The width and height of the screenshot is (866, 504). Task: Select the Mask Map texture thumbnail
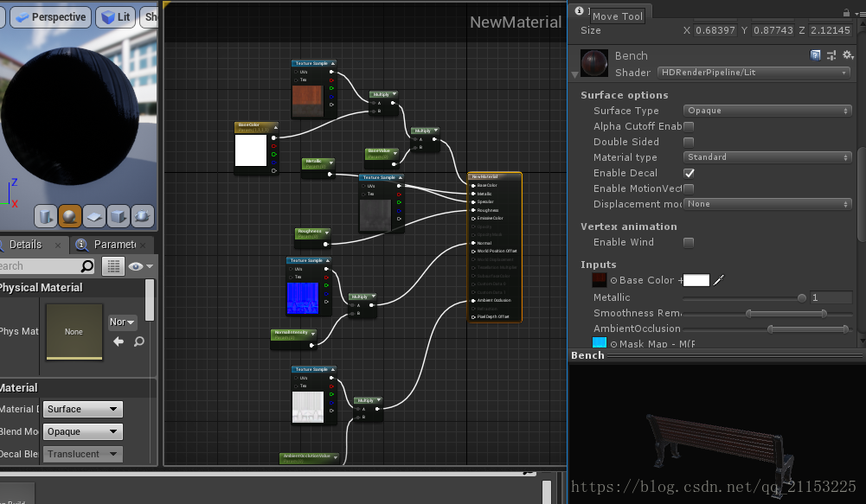tap(600, 343)
